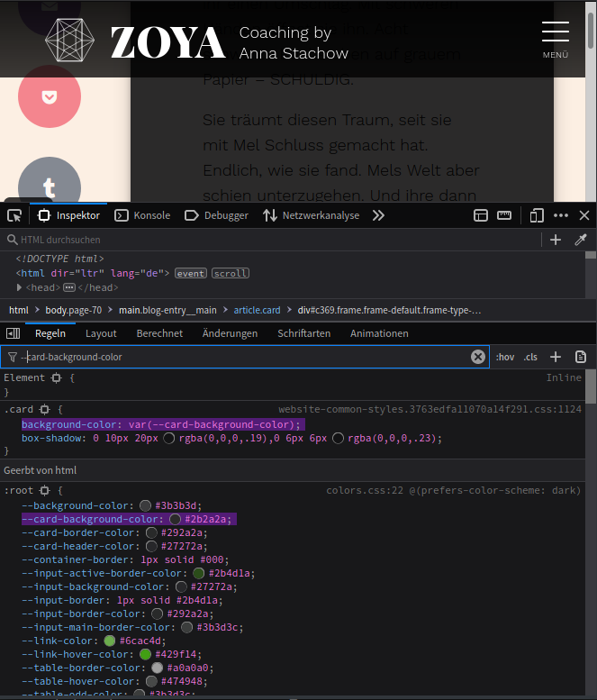Viewport: 597px width, 700px height.
Task: Toggle responsive design mode
Action: click(537, 215)
